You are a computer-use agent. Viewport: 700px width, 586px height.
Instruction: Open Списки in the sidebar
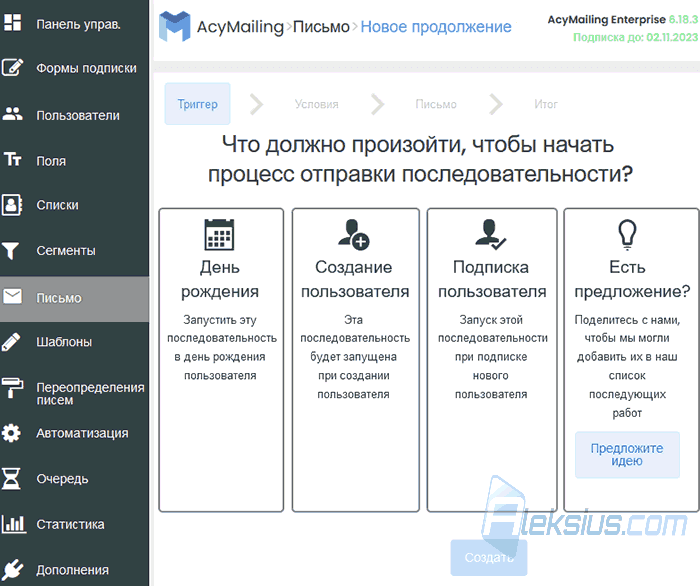[x=58, y=205]
